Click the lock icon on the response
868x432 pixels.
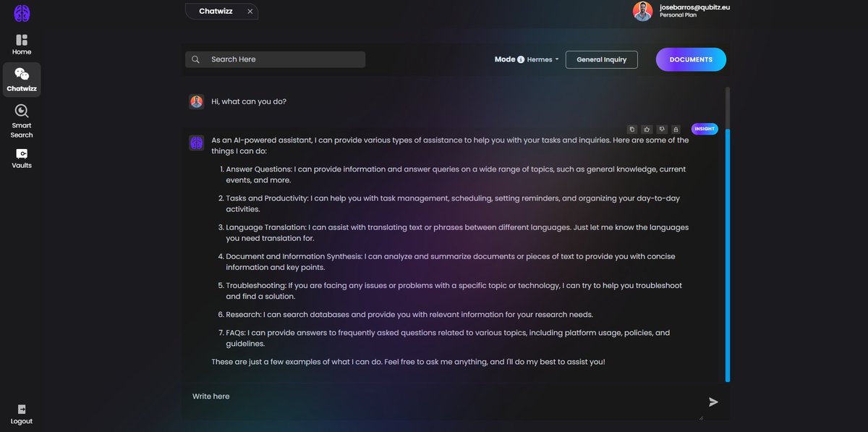point(676,129)
